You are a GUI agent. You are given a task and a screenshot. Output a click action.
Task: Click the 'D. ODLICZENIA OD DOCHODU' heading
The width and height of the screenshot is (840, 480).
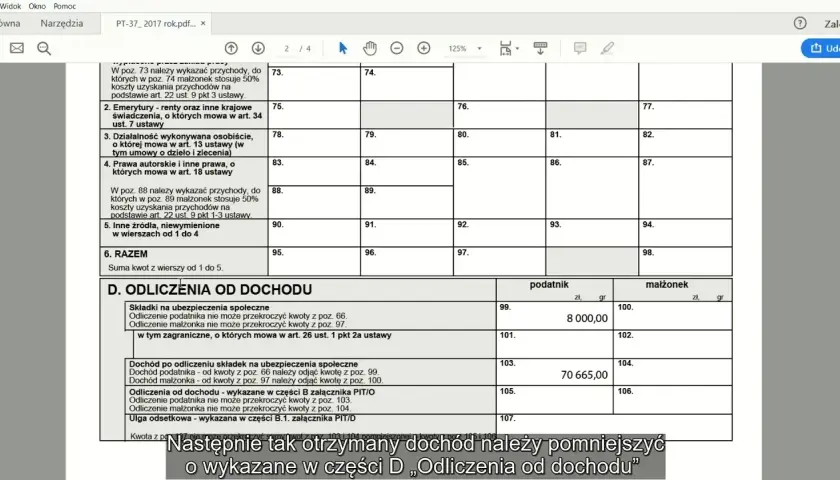209,290
